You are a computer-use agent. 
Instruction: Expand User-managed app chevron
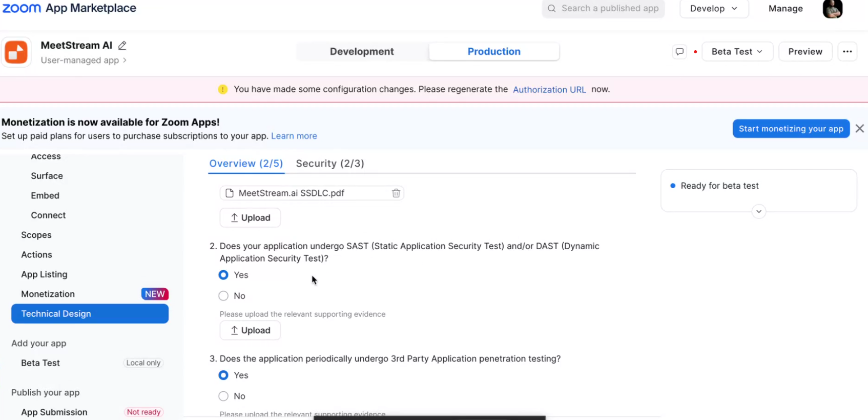125,61
